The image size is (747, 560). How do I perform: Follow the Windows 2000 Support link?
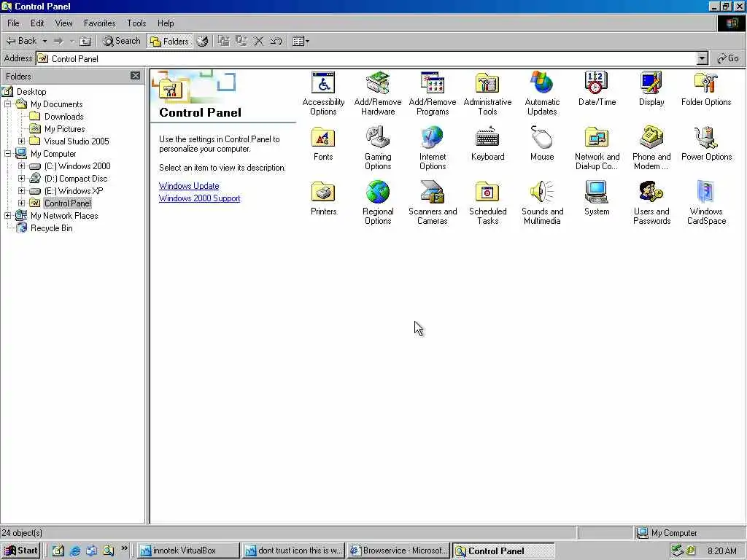[200, 198]
